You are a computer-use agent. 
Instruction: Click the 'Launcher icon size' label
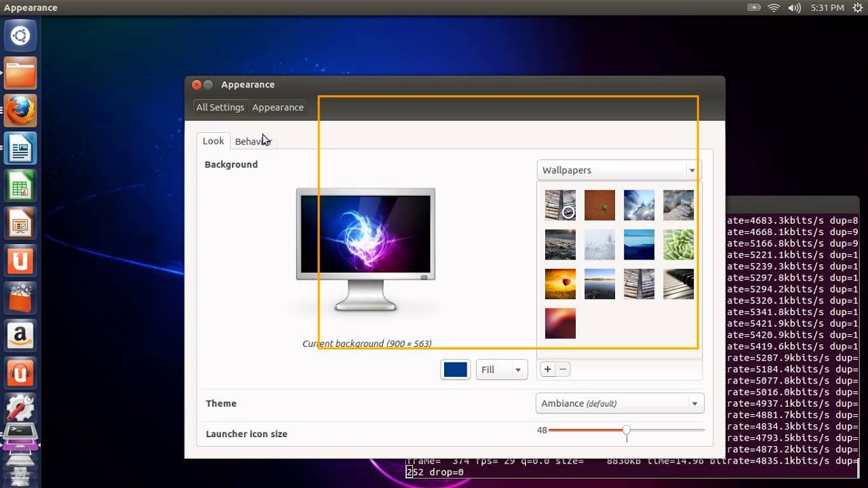pyautogui.click(x=247, y=434)
